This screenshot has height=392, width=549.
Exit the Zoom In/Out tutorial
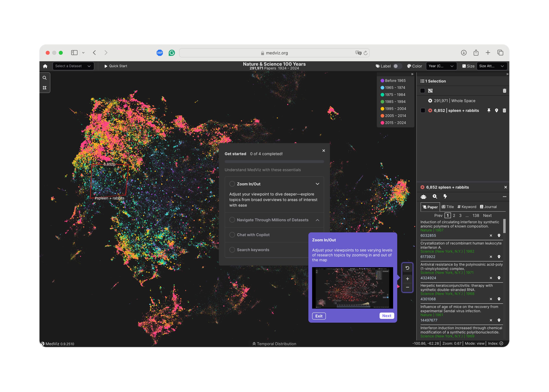pos(319,316)
